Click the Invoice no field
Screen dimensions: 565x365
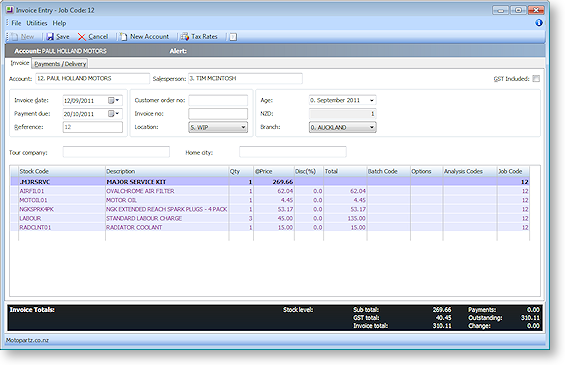218,114
